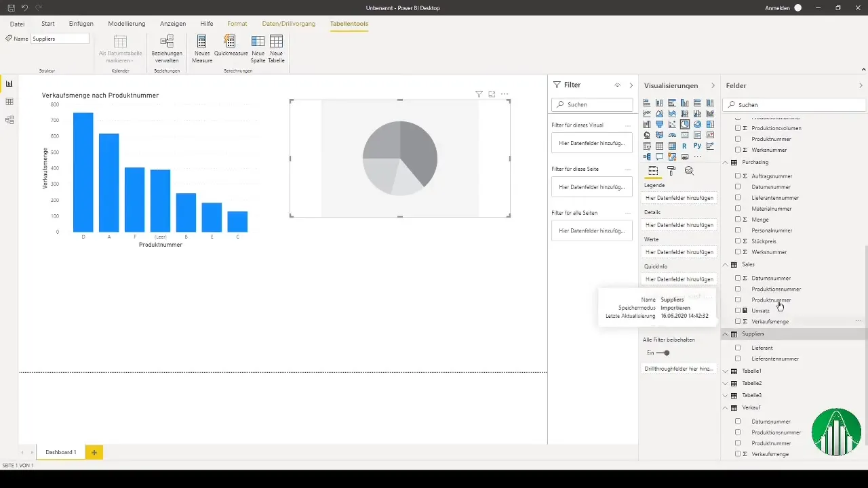
Task: Choose the gauge visual icon
Action: 672,135
